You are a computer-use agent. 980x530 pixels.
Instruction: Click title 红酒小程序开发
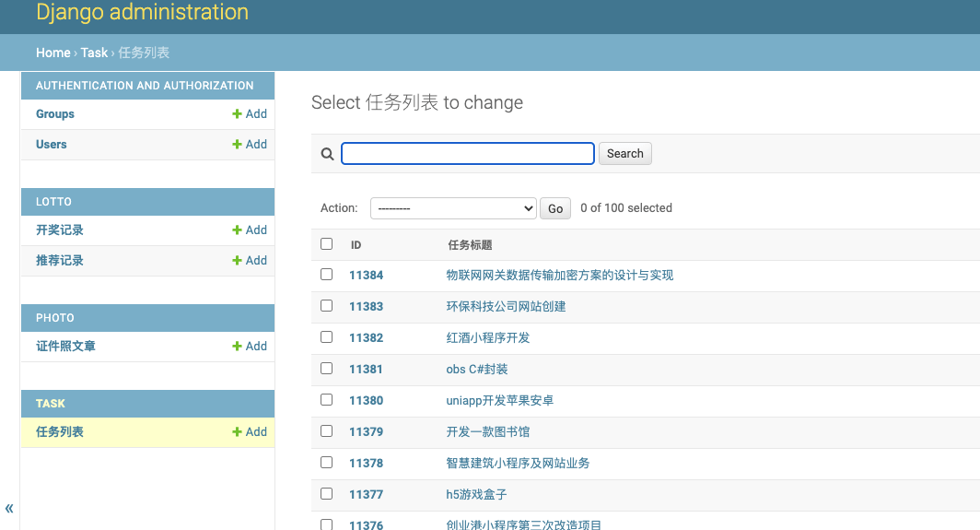[x=487, y=338]
